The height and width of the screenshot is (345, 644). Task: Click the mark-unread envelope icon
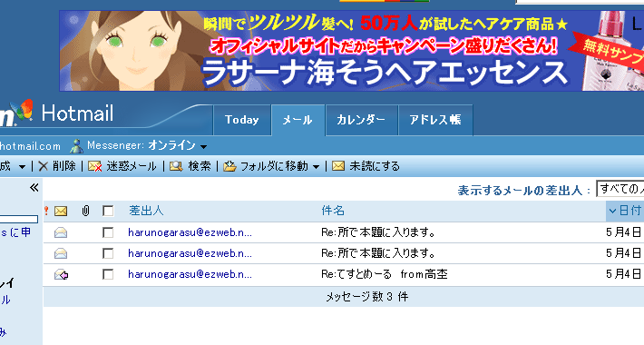[338, 166]
